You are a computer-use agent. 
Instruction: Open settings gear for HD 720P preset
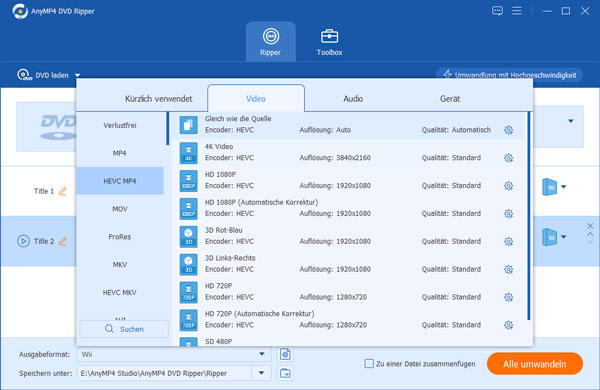point(508,297)
